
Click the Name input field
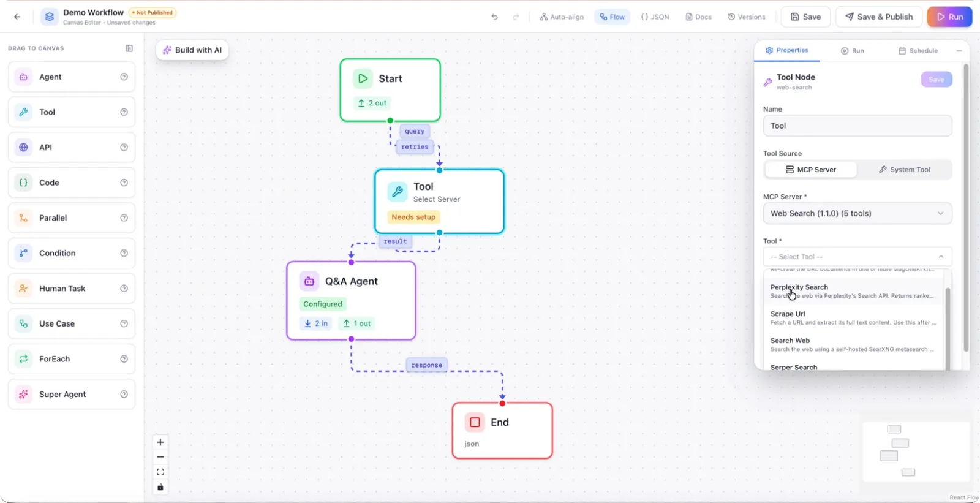point(858,126)
